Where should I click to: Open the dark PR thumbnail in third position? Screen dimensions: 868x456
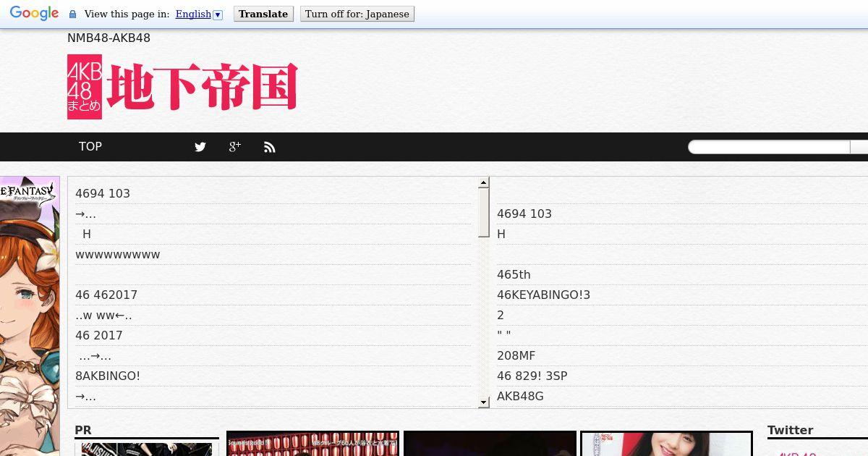pyautogui.click(x=490, y=444)
